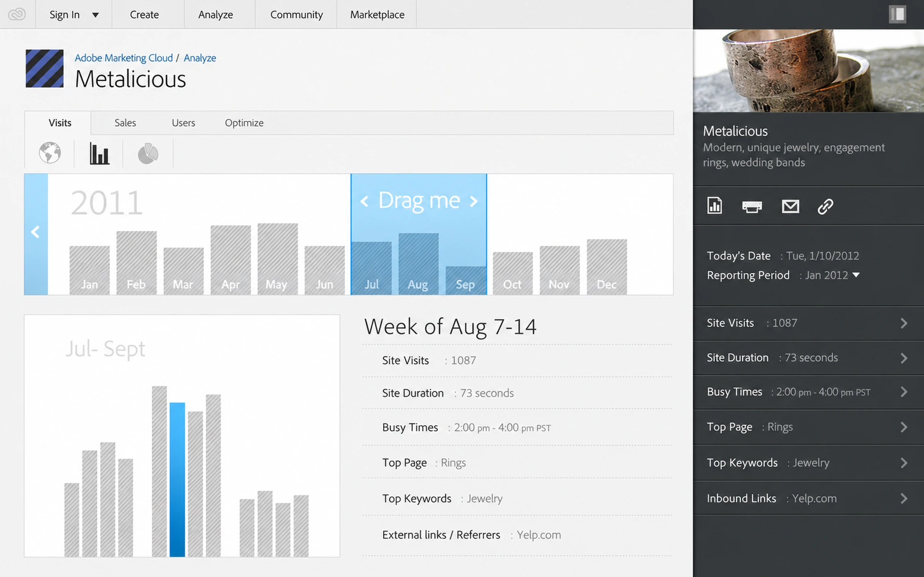Select the May bar in 2011 chart
This screenshot has height=577, width=924.
[x=277, y=259]
